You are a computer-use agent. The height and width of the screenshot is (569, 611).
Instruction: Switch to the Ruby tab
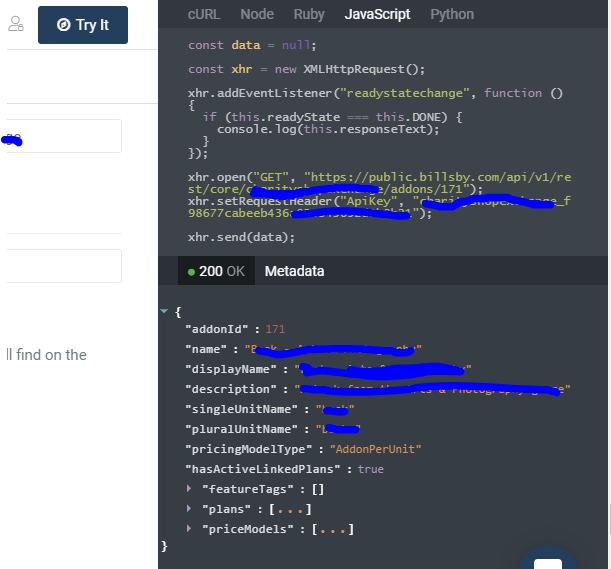tap(309, 14)
